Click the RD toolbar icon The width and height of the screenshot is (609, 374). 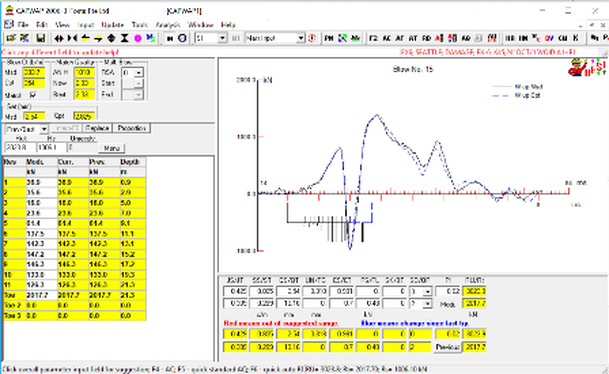[426, 38]
